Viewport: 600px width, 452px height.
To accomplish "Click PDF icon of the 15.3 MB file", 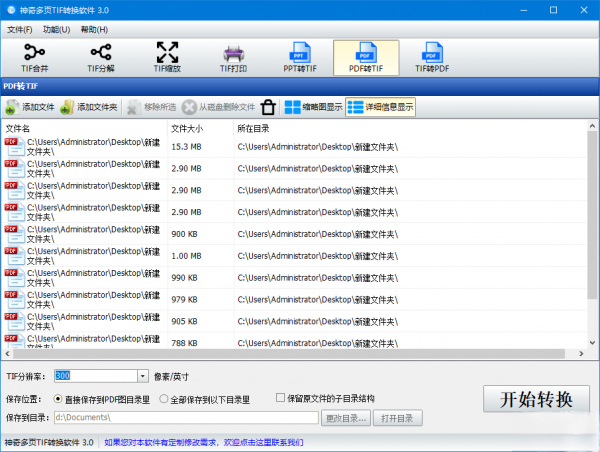I will coord(14,147).
